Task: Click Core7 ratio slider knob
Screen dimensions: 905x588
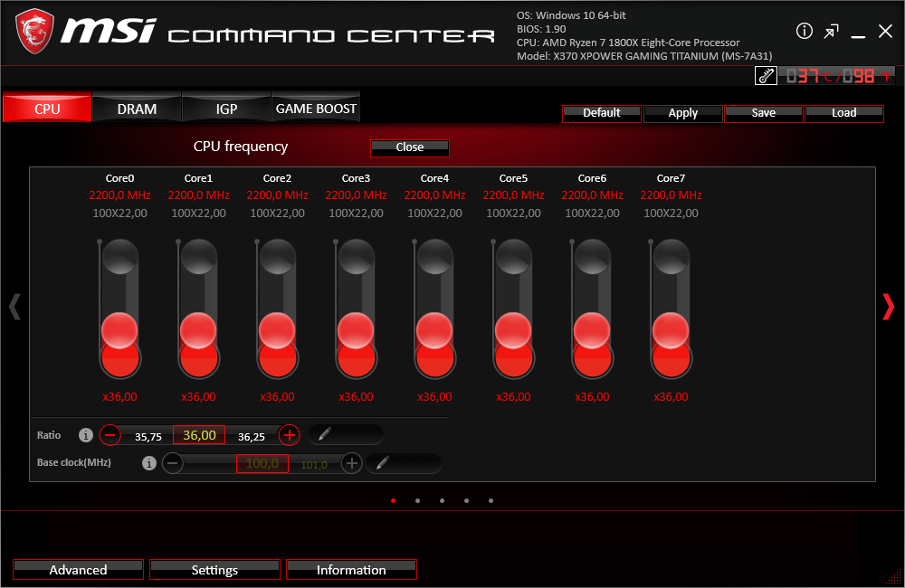Action: (x=671, y=330)
